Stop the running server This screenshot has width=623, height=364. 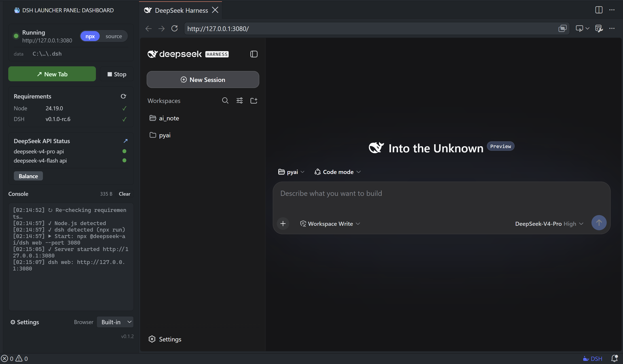tap(117, 74)
